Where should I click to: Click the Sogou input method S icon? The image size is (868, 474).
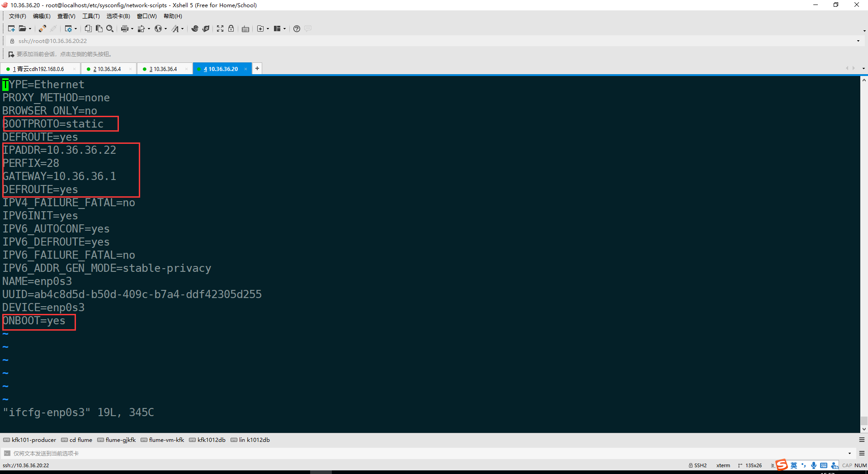coord(782,465)
